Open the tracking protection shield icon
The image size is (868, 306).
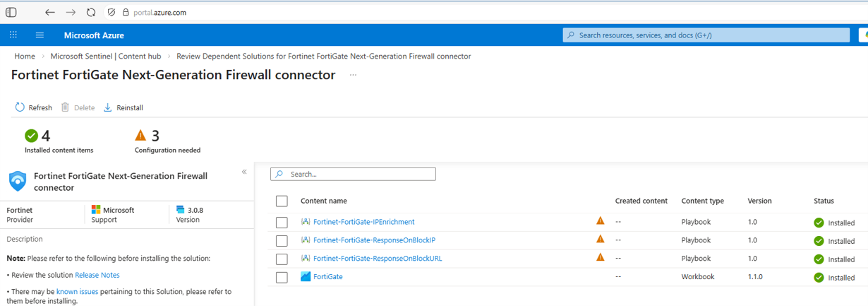[111, 12]
